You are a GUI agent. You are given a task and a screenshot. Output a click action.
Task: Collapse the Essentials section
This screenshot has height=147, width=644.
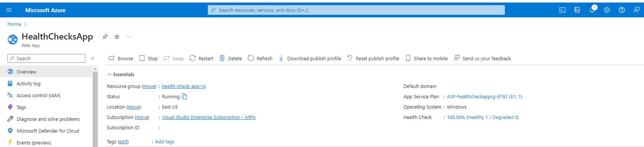point(110,74)
